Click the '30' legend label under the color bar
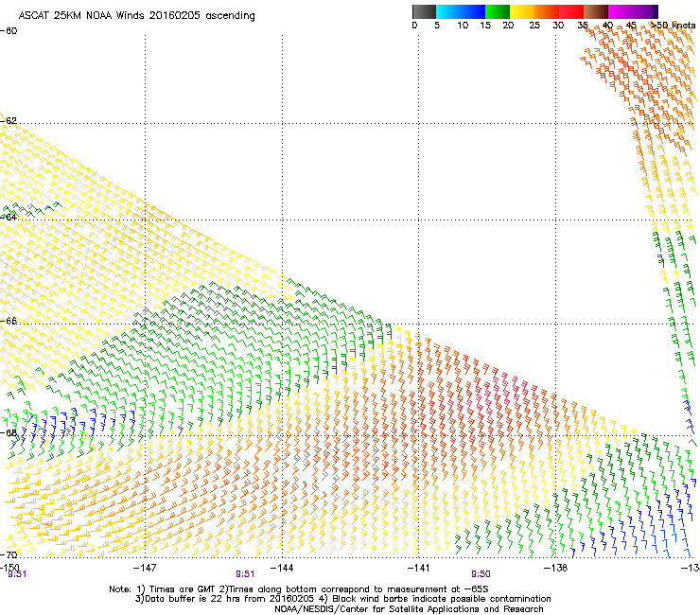 click(558, 26)
